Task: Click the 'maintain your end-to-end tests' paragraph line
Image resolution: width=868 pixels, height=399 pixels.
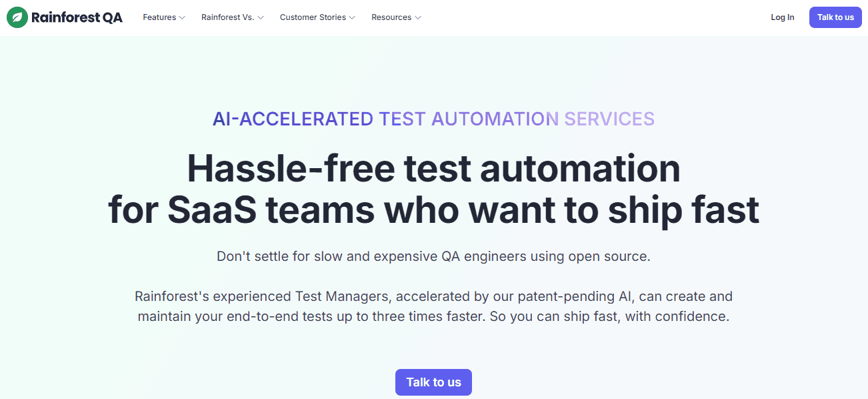Action: (x=433, y=316)
